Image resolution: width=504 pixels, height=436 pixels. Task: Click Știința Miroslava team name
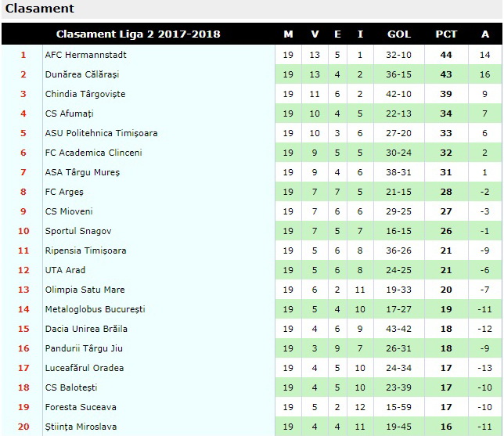[81, 427]
